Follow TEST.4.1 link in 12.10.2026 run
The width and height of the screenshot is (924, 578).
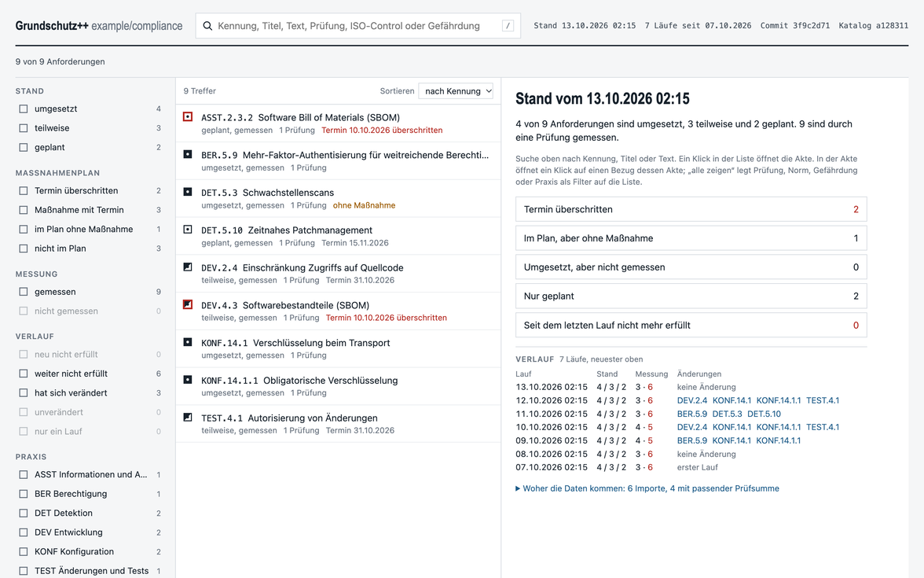click(x=823, y=400)
